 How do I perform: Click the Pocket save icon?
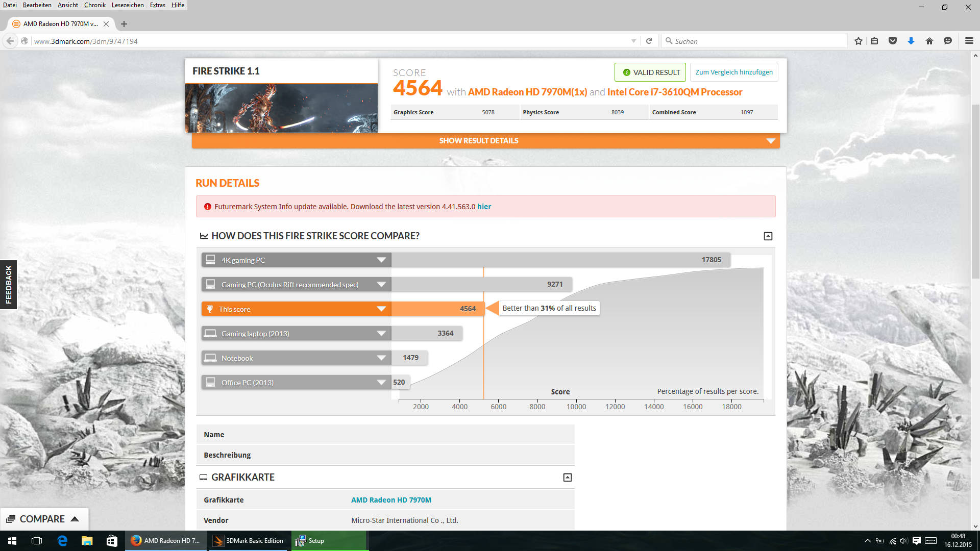click(x=892, y=41)
